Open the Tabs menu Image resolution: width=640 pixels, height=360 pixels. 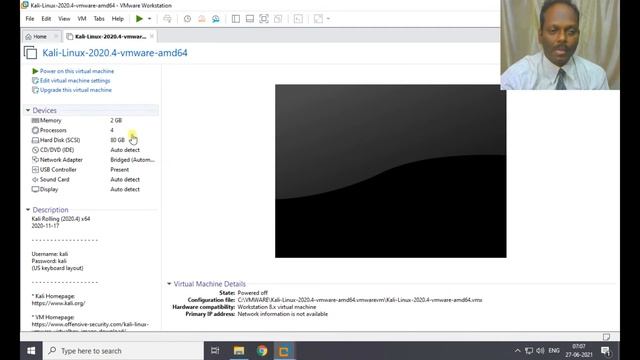[x=99, y=19]
